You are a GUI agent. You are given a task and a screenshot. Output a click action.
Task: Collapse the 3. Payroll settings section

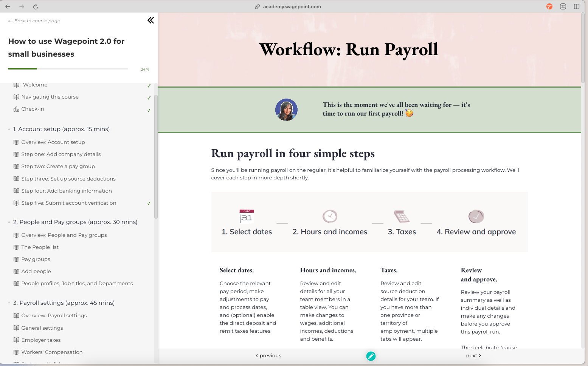click(x=9, y=303)
